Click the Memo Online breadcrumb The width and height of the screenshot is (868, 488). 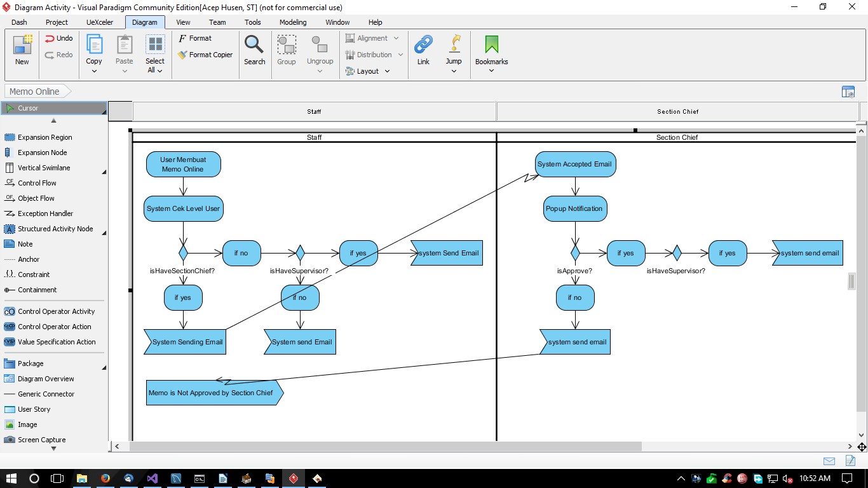tap(37, 91)
